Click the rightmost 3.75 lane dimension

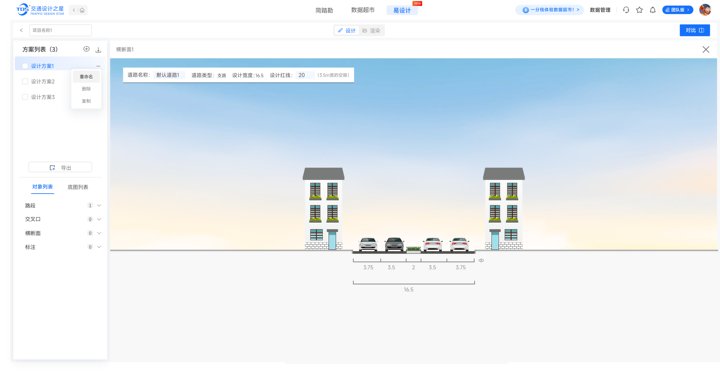[x=461, y=267]
